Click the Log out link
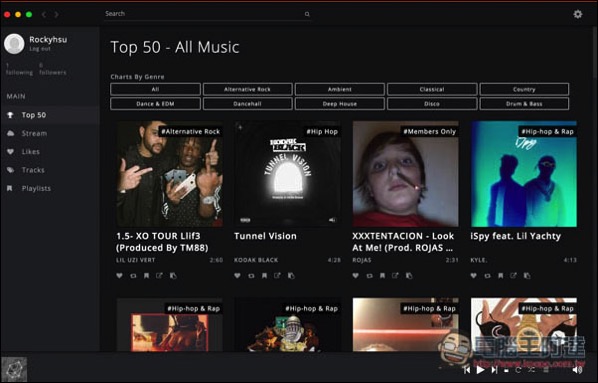 [40, 49]
